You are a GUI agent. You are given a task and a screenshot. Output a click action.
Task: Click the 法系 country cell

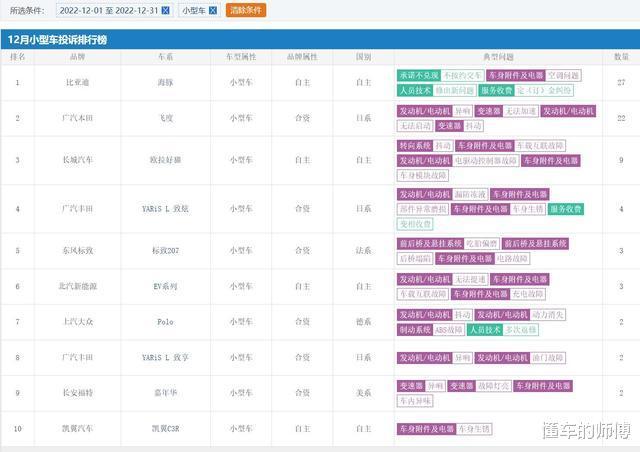pyautogui.click(x=363, y=250)
